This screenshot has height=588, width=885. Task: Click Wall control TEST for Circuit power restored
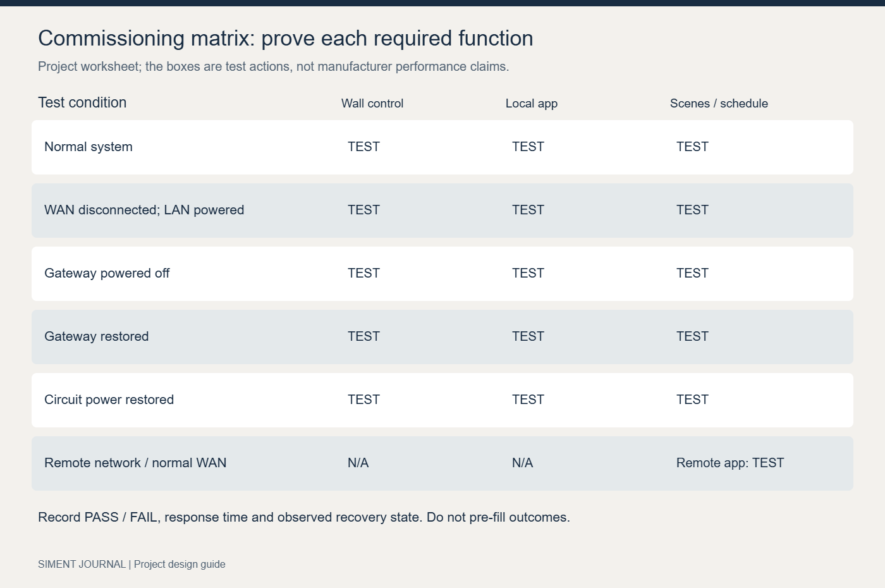click(363, 400)
